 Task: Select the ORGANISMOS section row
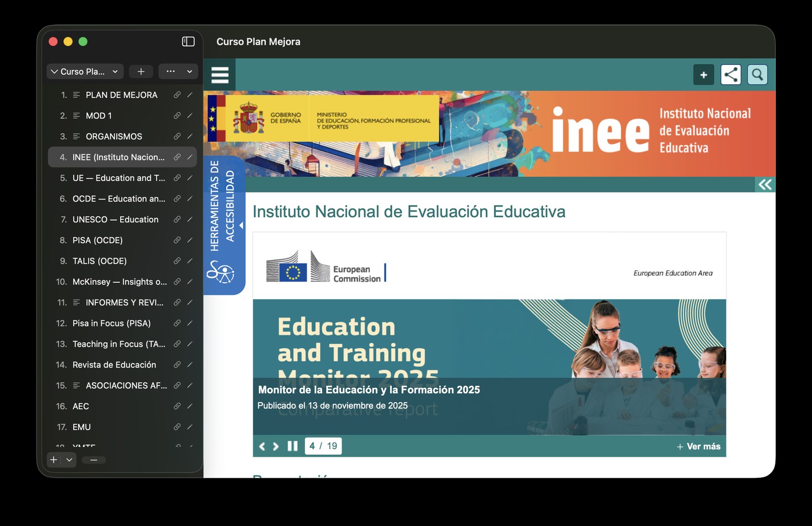click(122, 137)
